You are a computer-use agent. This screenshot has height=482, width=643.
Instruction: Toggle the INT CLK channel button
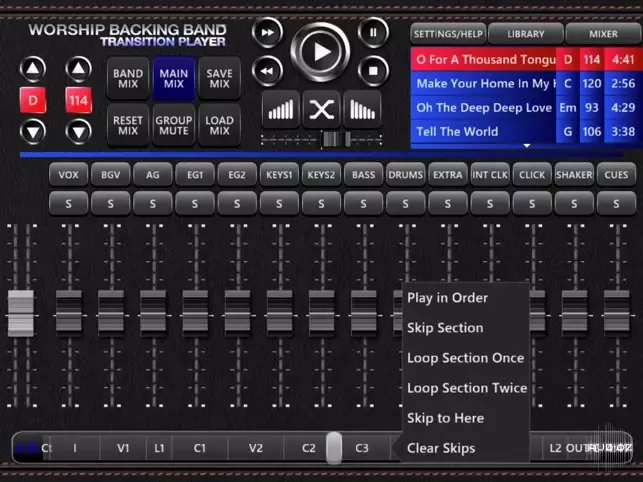coord(490,175)
